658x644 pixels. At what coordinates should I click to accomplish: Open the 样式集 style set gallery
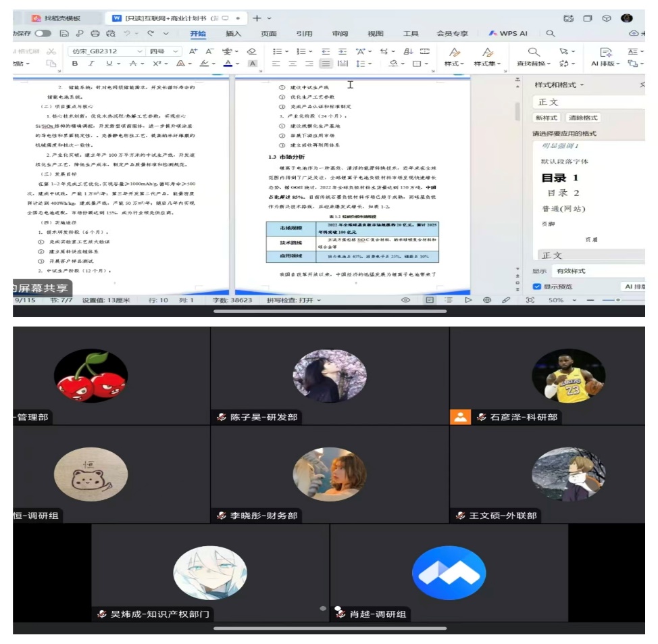(x=487, y=57)
